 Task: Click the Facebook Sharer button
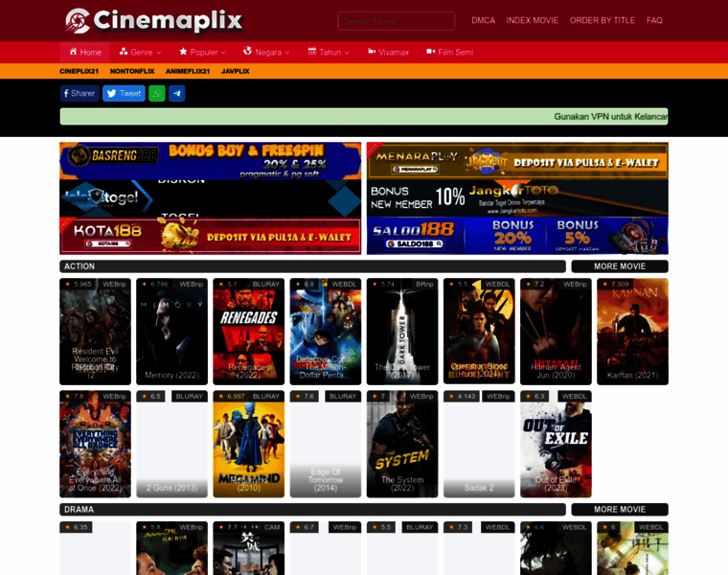[x=80, y=93]
